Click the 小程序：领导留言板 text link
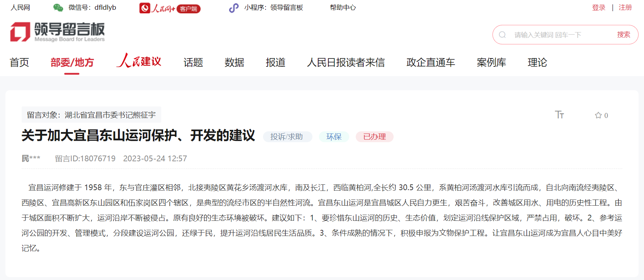 click(273, 8)
